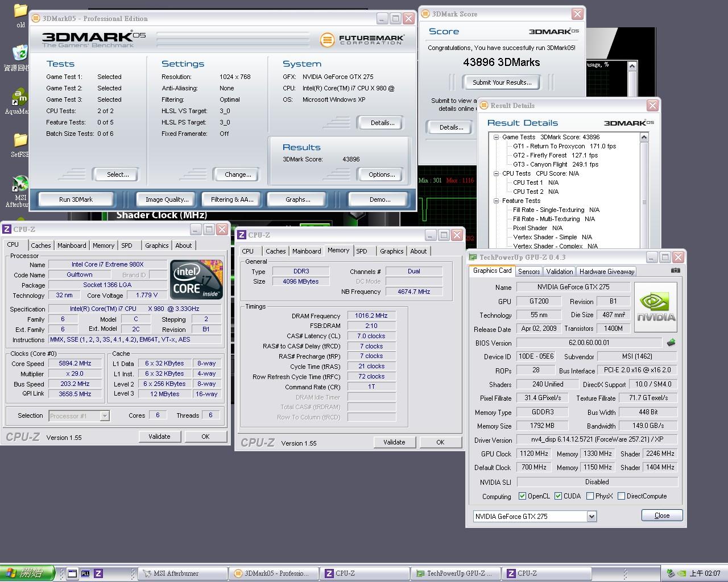Click the 3DMark05 title bar icon
The width and height of the screenshot is (728, 582).
[x=36, y=19]
